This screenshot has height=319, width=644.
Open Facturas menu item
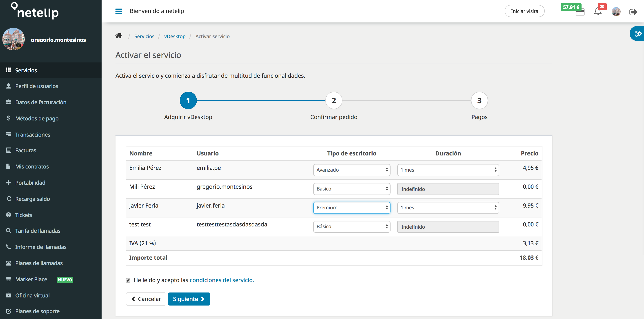51,150
